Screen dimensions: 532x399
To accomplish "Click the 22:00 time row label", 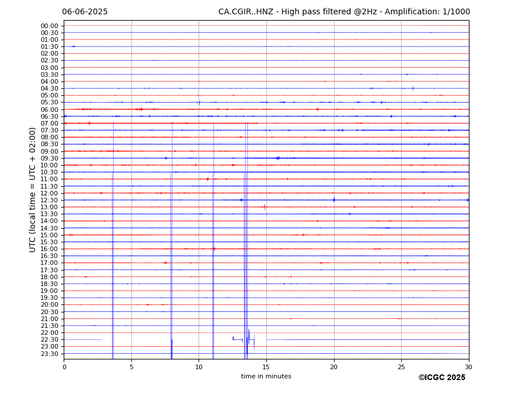I will [x=49, y=333].
